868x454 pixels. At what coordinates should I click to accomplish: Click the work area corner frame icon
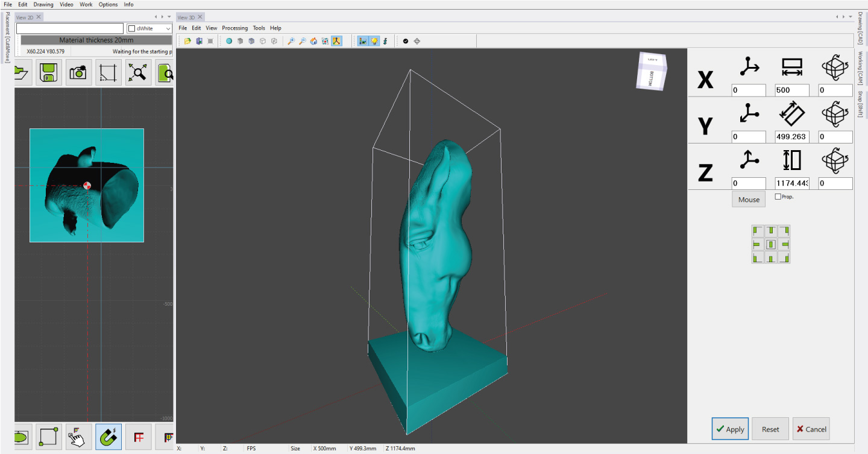coord(109,73)
